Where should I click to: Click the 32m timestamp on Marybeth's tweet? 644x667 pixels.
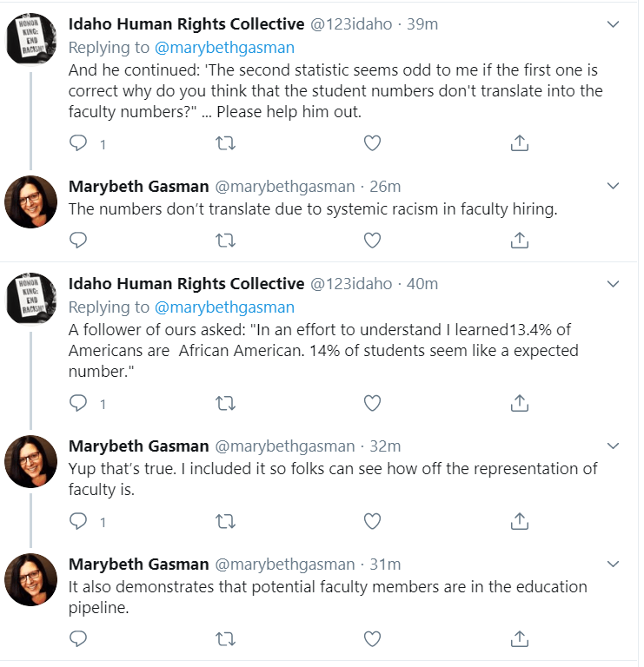pos(383,446)
